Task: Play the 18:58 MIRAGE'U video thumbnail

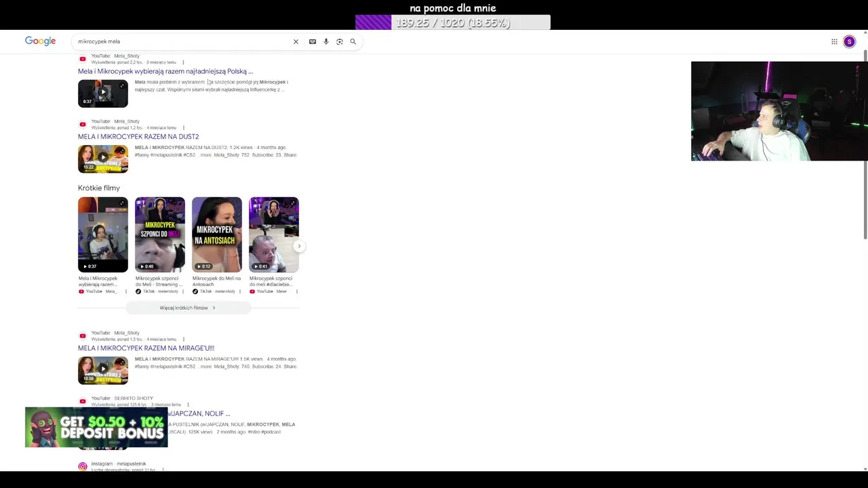Action: click(x=103, y=370)
